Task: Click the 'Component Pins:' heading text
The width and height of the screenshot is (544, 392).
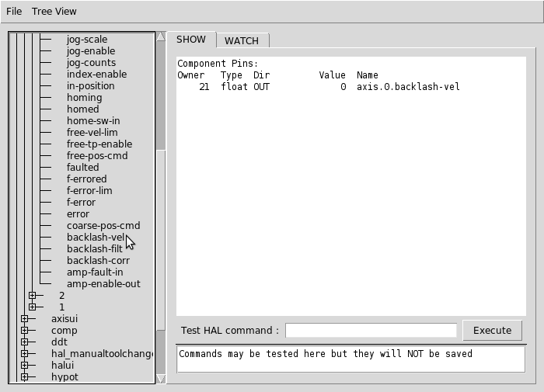Action: click(218, 64)
